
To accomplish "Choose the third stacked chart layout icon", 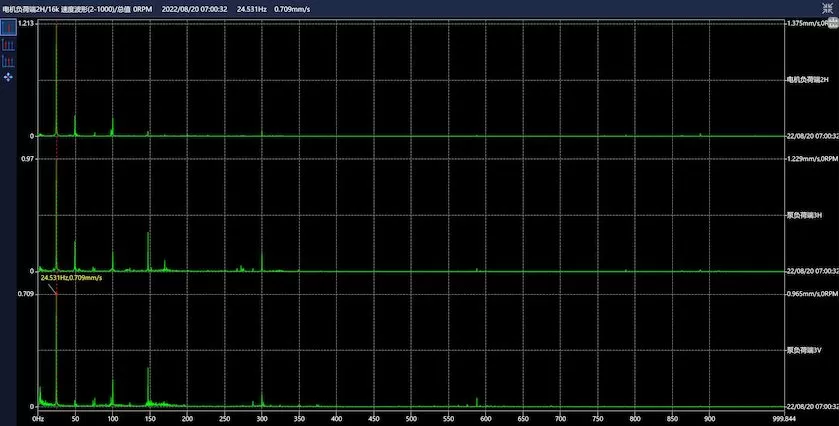I will point(9,60).
